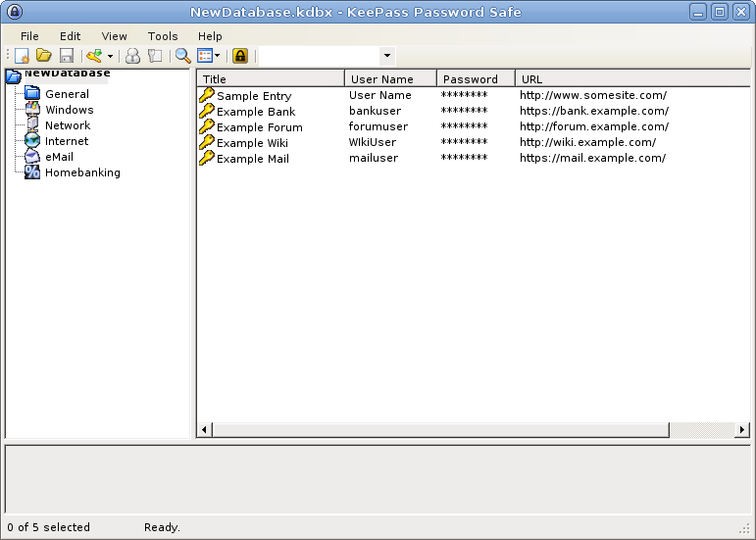Click the Example Forum key icon
The image size is (756, 540).
click(206, 126)
